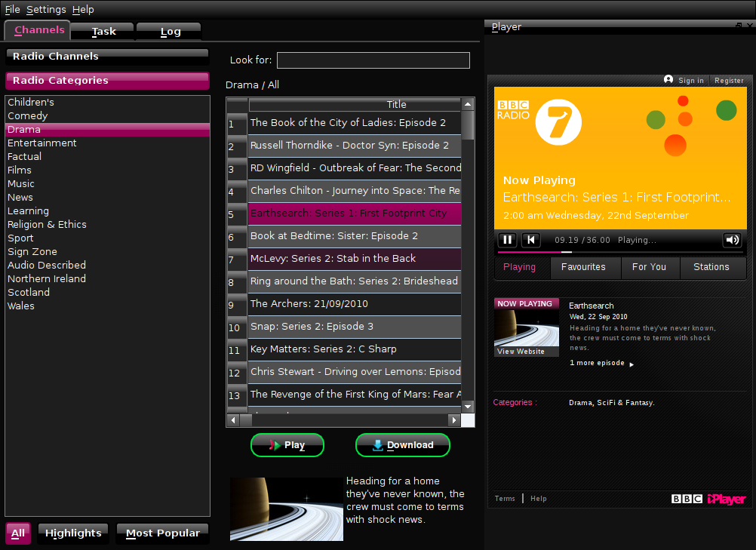756x550 pixels.
Task: Click the Look for search field
Action: point(373,60)
